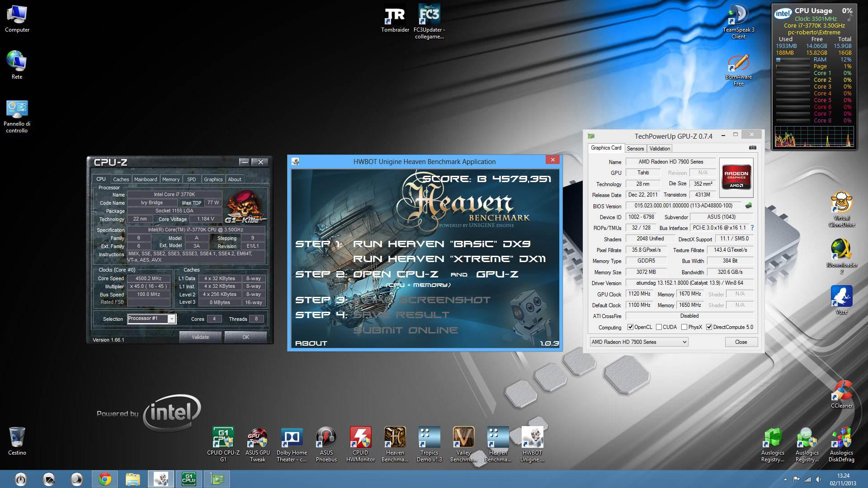Open the About tab in CPU-Z

click(235, 179)
